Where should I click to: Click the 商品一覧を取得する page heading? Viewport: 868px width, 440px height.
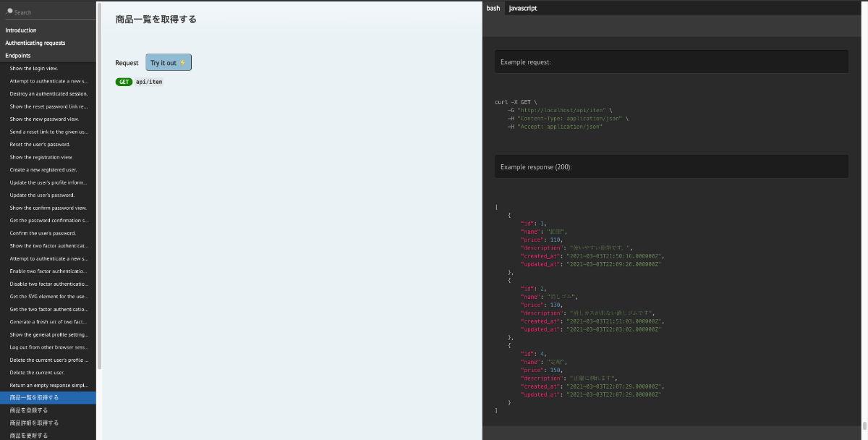coord(156,20)
